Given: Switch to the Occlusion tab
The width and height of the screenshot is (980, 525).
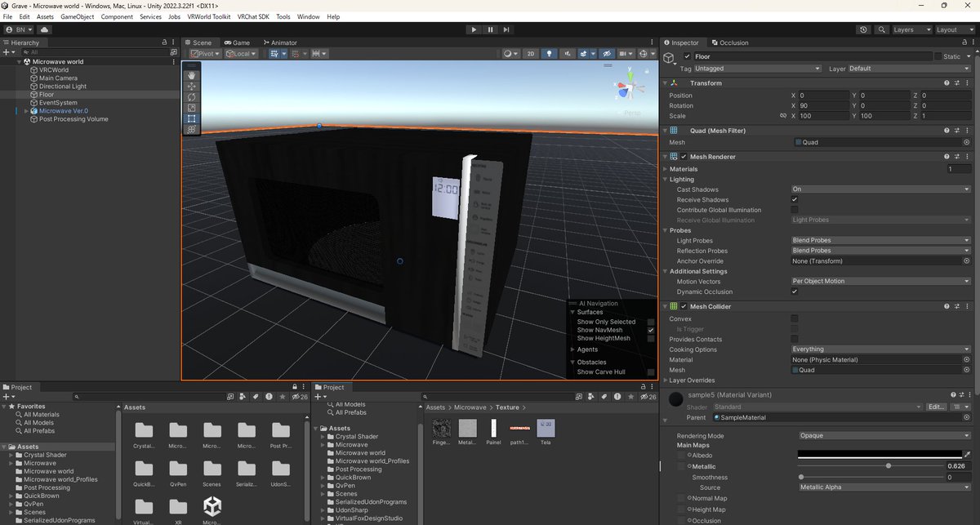Looking at the screenshot, I should (729, 42).
